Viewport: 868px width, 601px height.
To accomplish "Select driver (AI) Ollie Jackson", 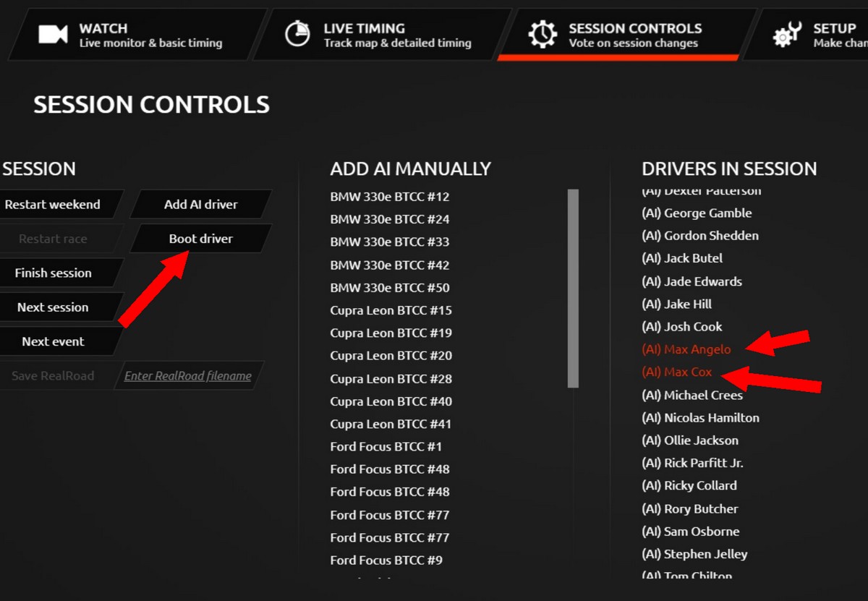I will coord(690,440).
